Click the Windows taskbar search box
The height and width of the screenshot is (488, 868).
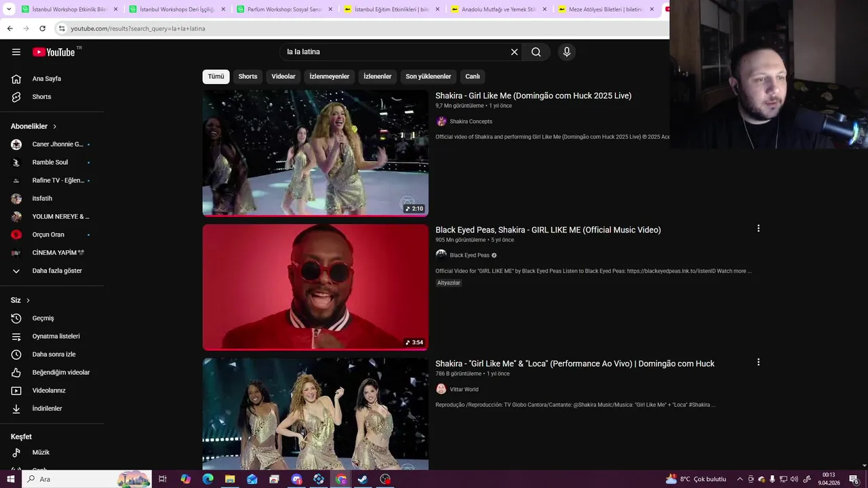[87, 479]
